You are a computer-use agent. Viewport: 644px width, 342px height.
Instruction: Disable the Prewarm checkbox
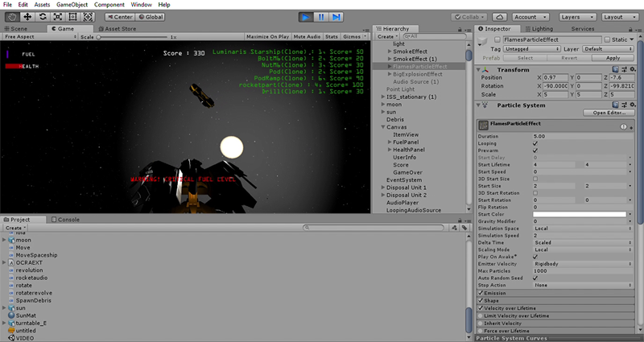coord(536,150)
